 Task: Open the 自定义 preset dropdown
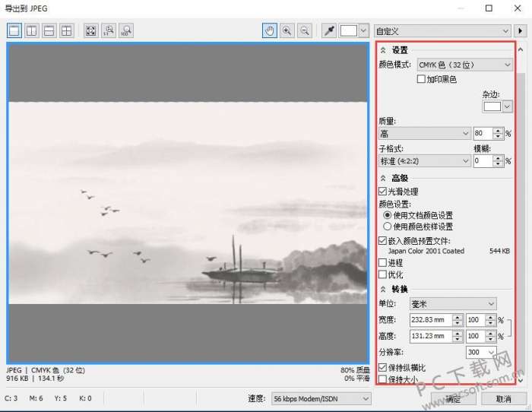[442, 31]
